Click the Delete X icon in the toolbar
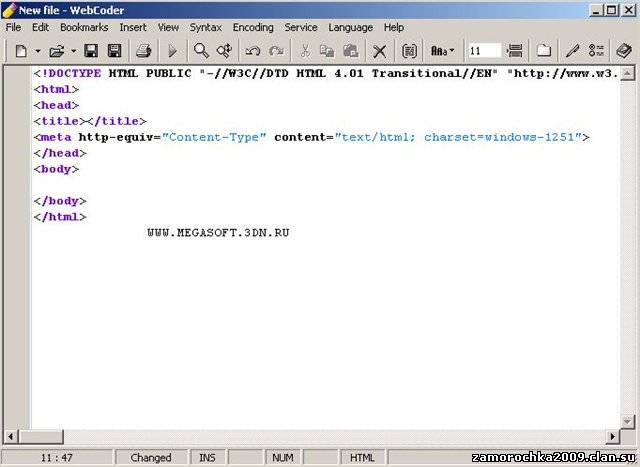This screenshot has width=640, height=467. pyautogui.click(x=379, y=50)
